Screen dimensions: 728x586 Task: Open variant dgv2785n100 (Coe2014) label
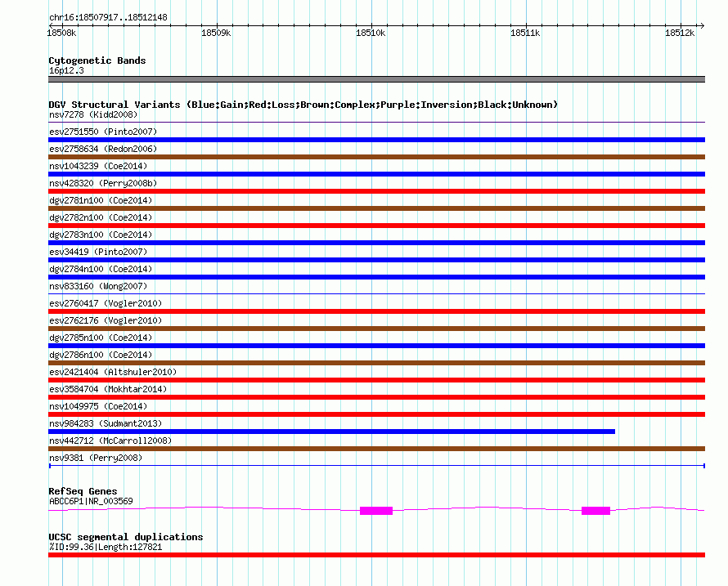tap(101, 338)
